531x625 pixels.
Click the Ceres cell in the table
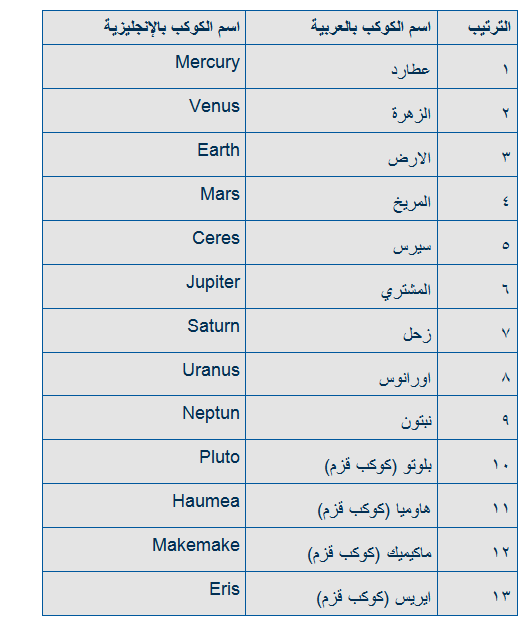point(144,242)
